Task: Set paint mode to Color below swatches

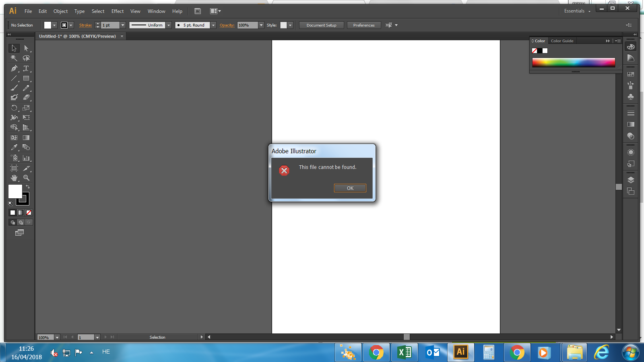Action: [x=12, y=213]
